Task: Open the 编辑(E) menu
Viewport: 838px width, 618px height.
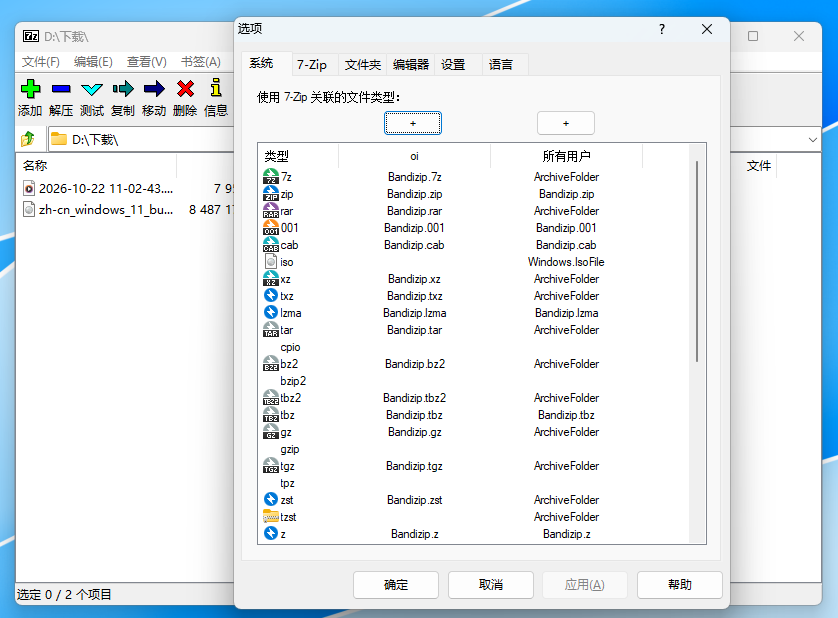Action: click(x=93, y=62)
